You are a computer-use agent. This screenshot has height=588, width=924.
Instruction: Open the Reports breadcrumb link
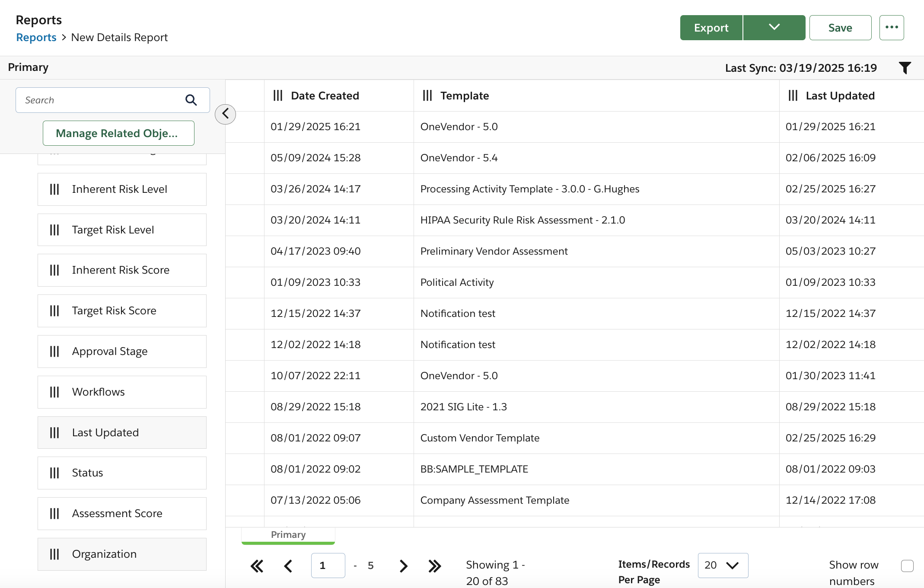point(36,37)
